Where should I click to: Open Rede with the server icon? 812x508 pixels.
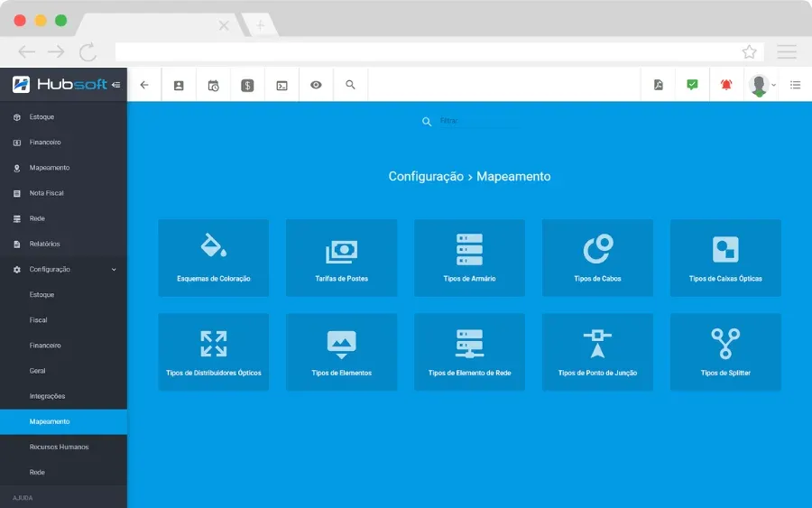tap(63, 218)
